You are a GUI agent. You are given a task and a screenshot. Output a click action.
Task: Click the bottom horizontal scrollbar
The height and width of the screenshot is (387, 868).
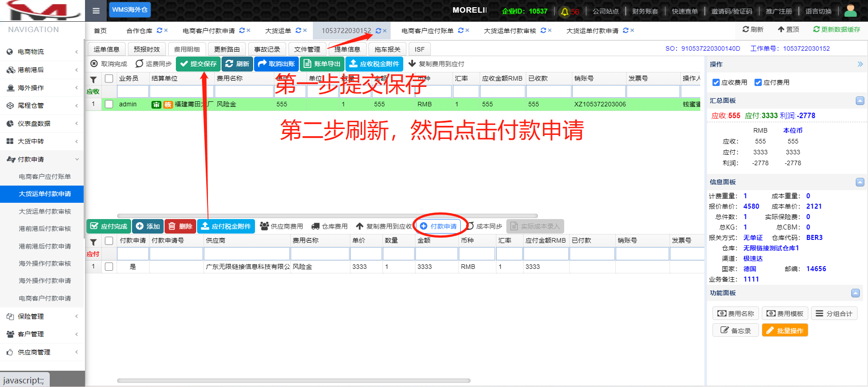tap(294, 381)
